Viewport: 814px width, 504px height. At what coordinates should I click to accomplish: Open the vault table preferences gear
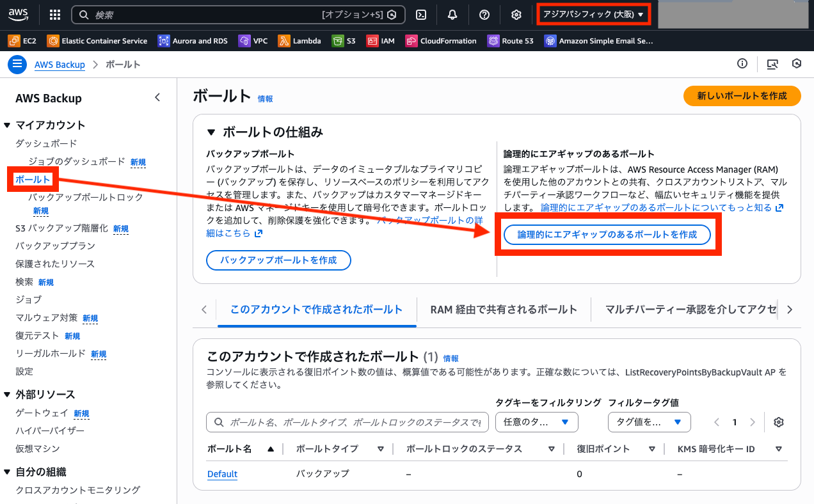pyautogui.click(x=778, y=422)
